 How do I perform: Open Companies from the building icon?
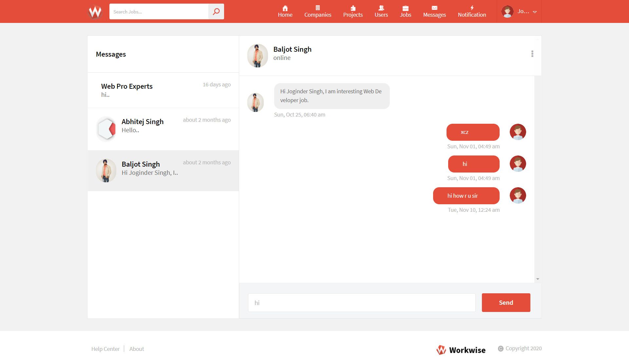coord(317,11)
